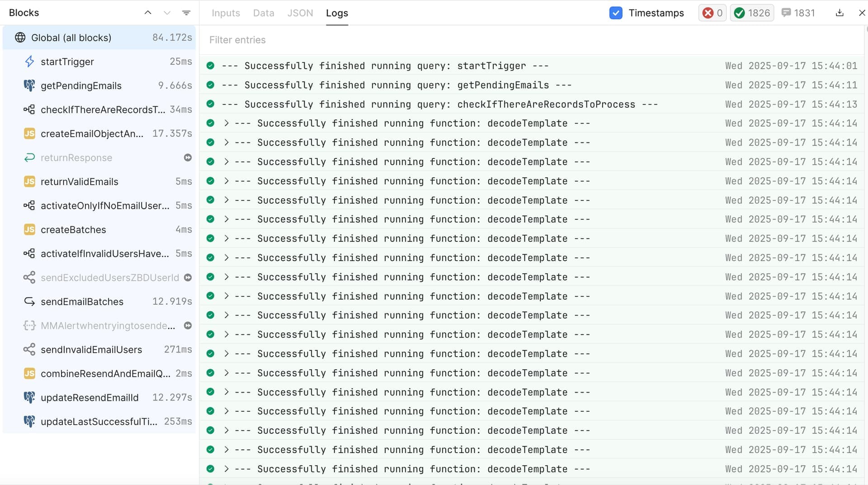The image size is (868, 485).
Task: Click the error count badge showing 0
Action: (712, 13)
